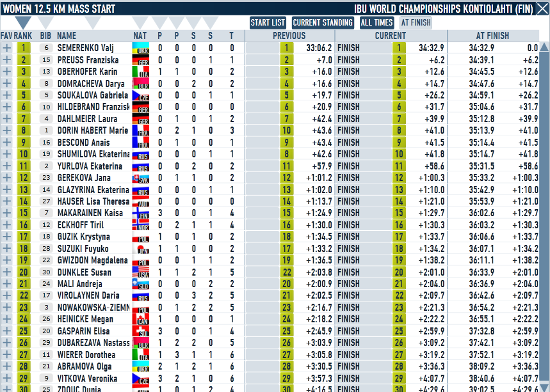Click the PREVIOUS column header
The height and width of the screenshot is (392, 550).
coord(289,36)
